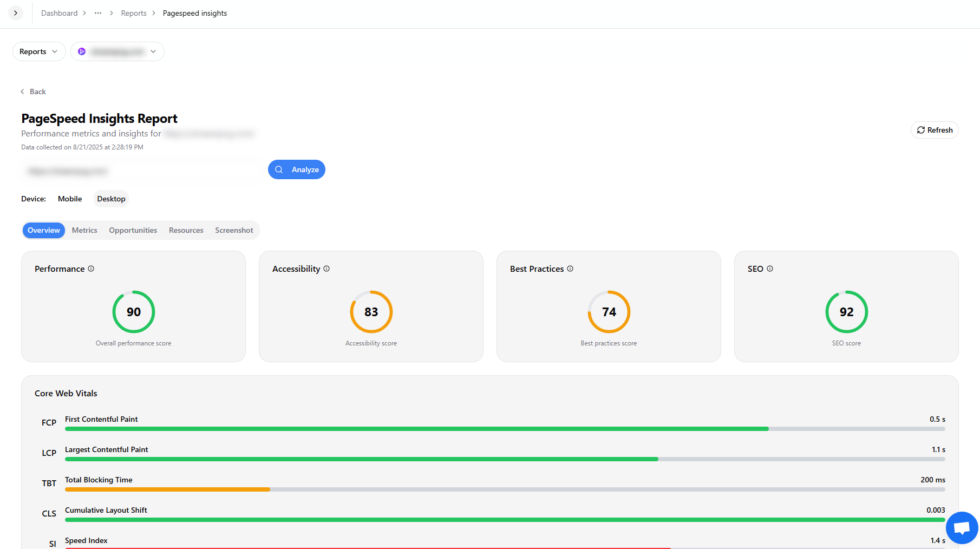The width and height of the screenshot is (980, 549).
Task: View the Screenshot tab
Action: pyautogui.click(x=234, y=230)
